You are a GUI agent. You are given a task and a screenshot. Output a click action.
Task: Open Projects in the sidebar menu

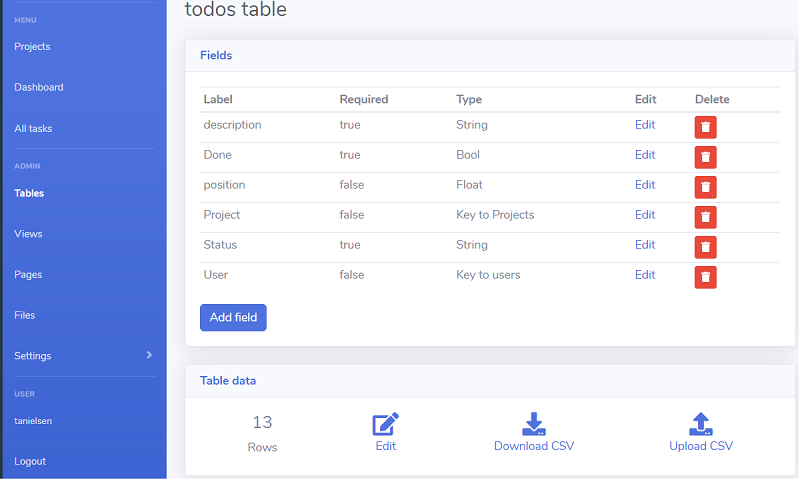pyautogui.click(x=32, y=46)
